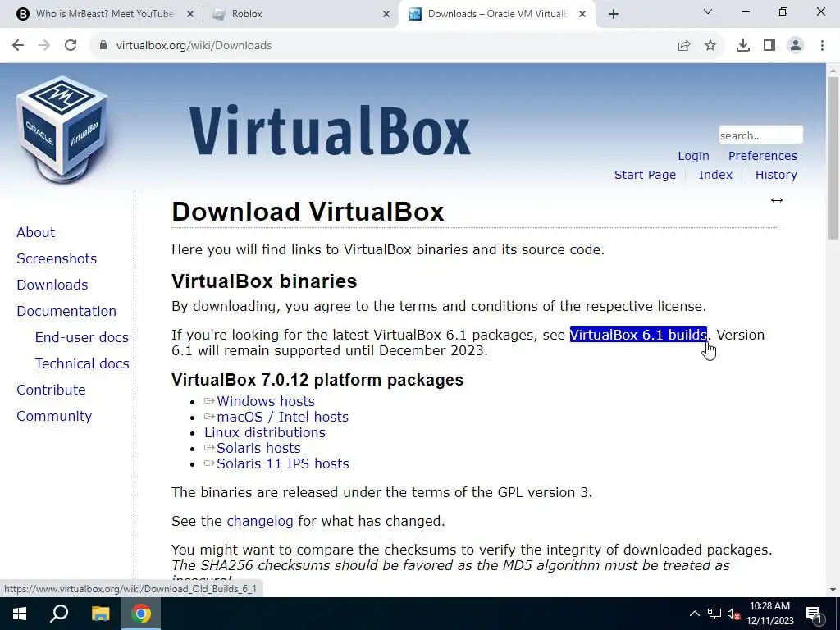The height and width of the screenshot is (630, 840).
Task: Open About in the sidebar
Action: [x=35, y=232]
